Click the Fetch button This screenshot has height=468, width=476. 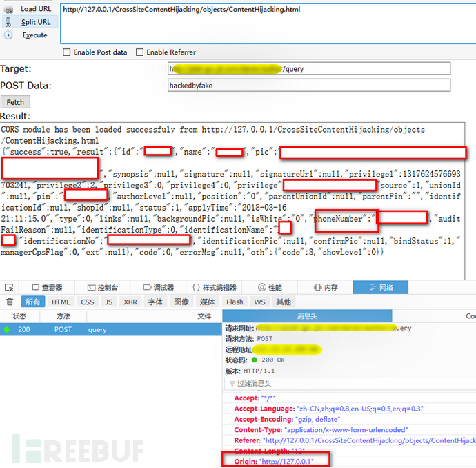(x=15, y=102)
